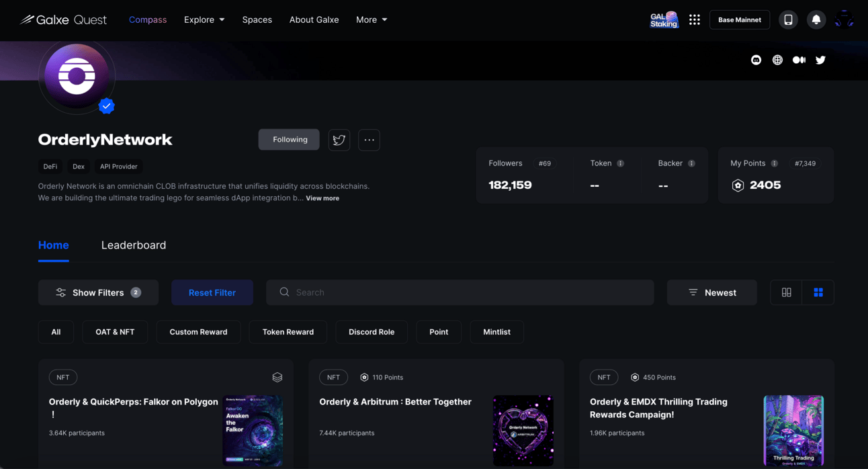Expand the More dropdown
This screenshot has width=868, height=469.
coord(372,19)
